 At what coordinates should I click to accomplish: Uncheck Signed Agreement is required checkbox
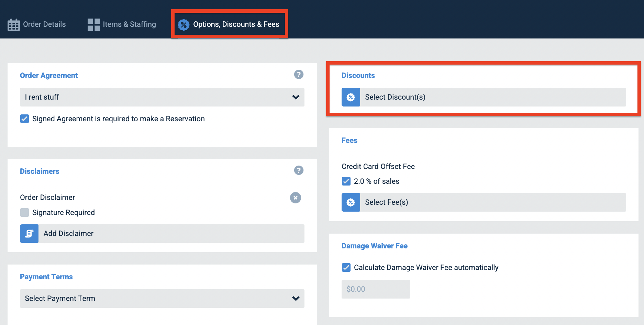[24, 119]
